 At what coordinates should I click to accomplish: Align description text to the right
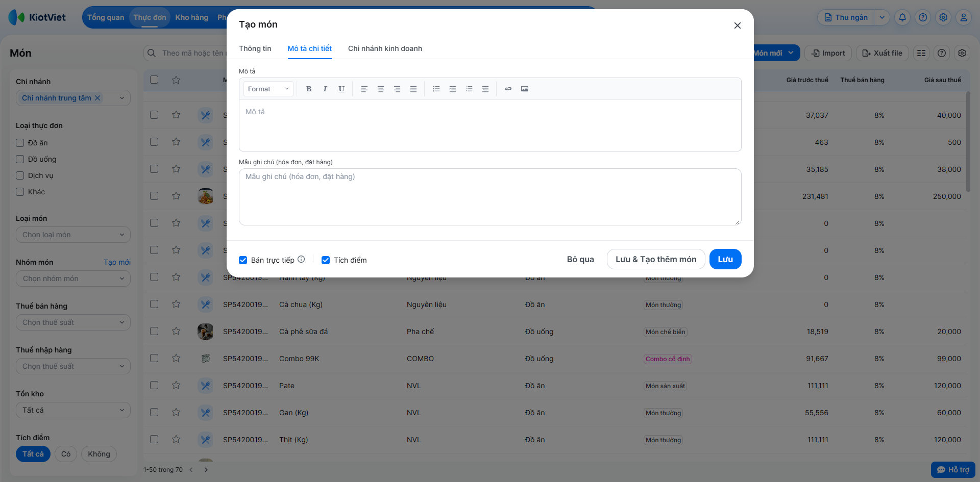coord(397,89)
